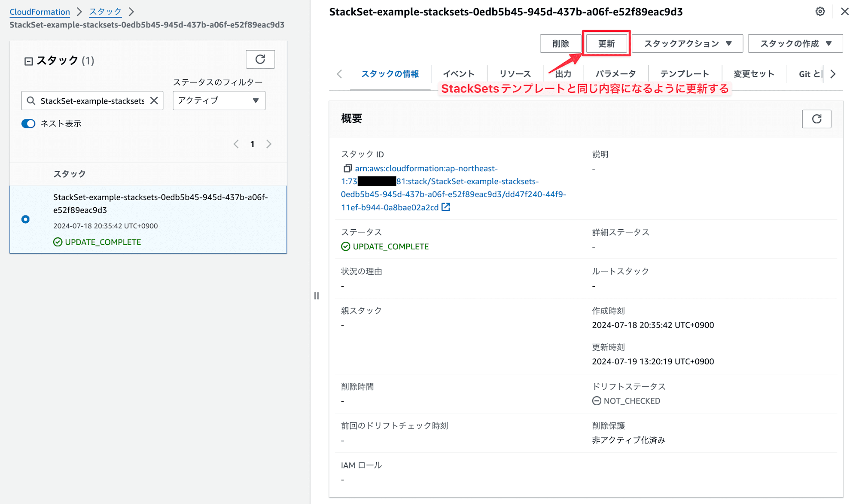This screenshot has height=504, width=859.
Task: Toggle the nested view switch
Action: pos(28,124)
